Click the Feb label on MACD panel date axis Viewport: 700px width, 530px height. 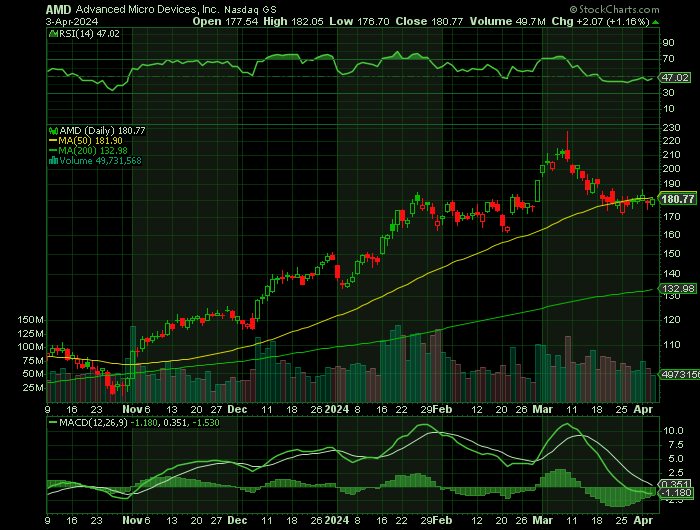click(x=442, y=521)
